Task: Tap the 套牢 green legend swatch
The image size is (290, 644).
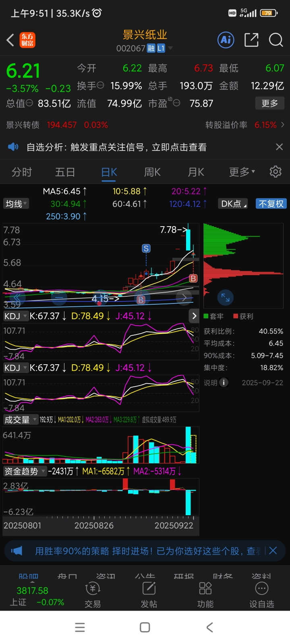Action: 206,316
